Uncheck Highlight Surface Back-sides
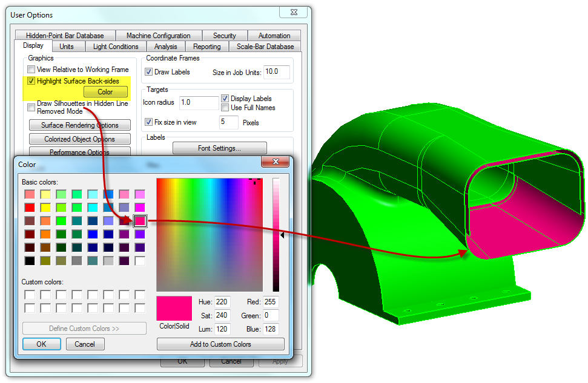 click(31, 81)
